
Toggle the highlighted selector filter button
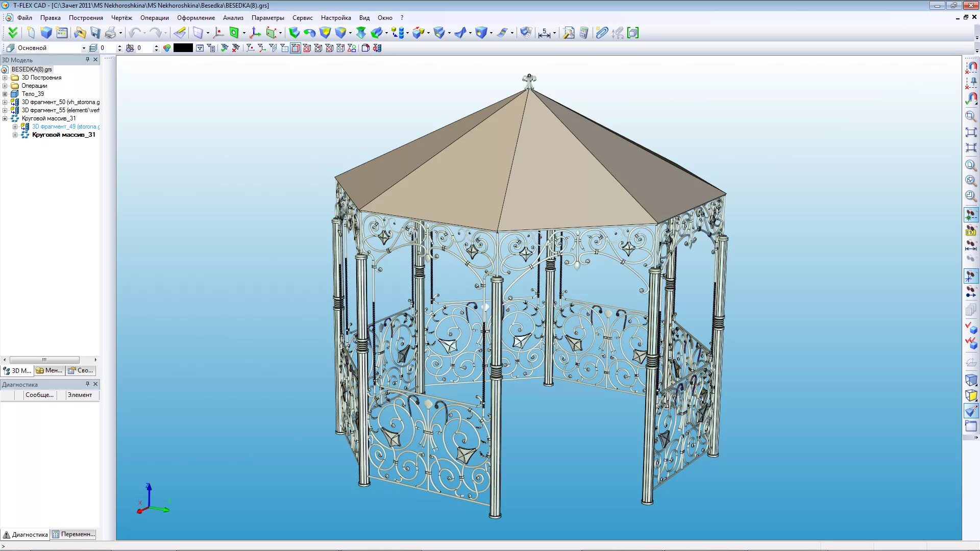click(x=296, y=48)
